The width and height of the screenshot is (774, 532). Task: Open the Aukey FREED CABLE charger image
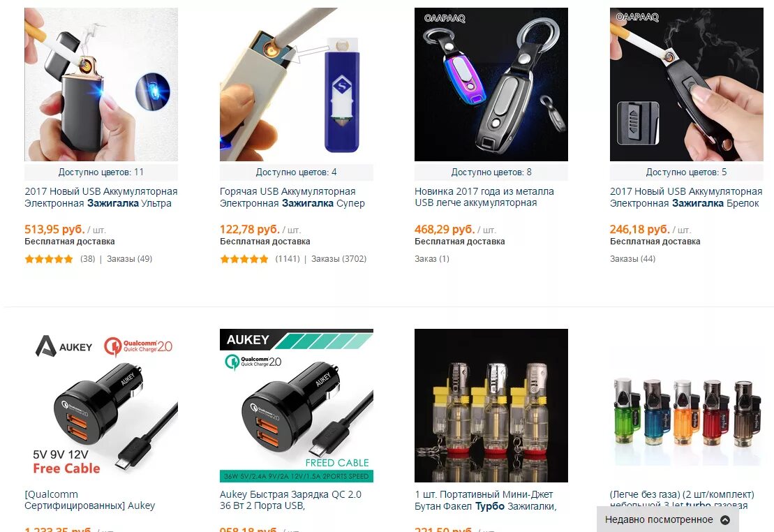click(x=296, y=406)
